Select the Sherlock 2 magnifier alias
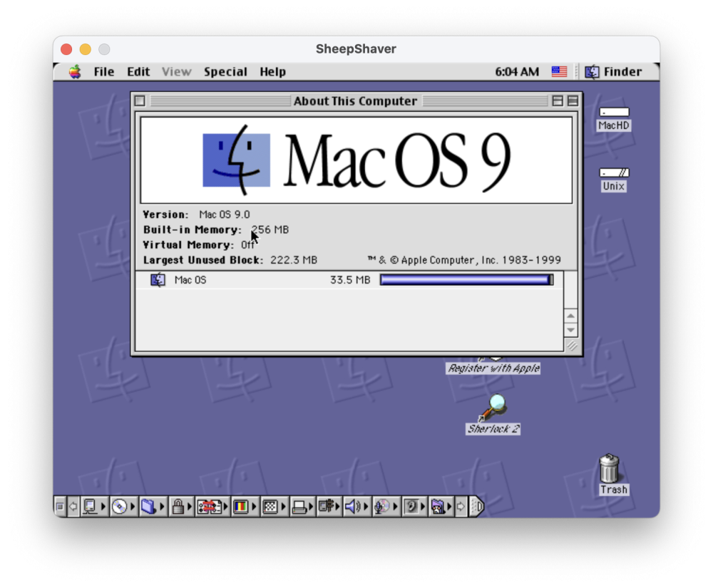 (x=493, y=407)
